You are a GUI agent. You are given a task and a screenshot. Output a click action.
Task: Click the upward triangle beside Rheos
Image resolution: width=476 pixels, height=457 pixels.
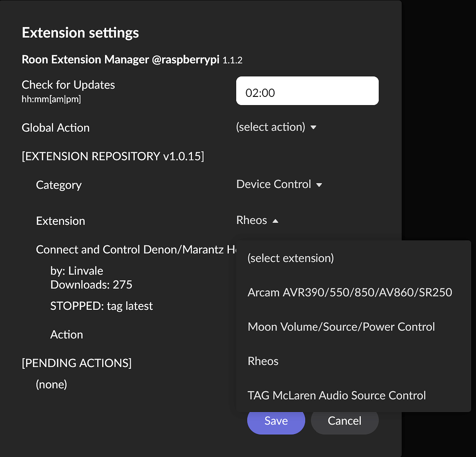click(275, 220)
